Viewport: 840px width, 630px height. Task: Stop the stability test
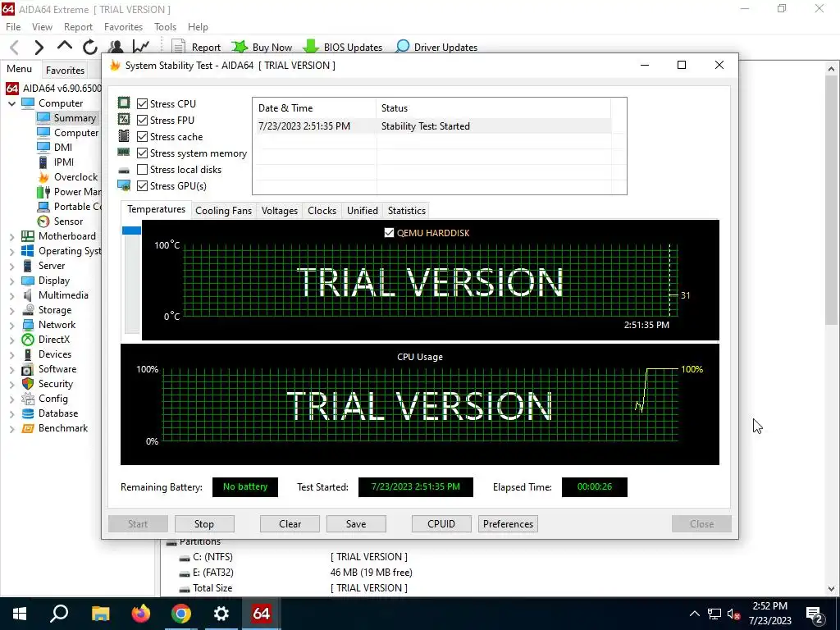204,524
